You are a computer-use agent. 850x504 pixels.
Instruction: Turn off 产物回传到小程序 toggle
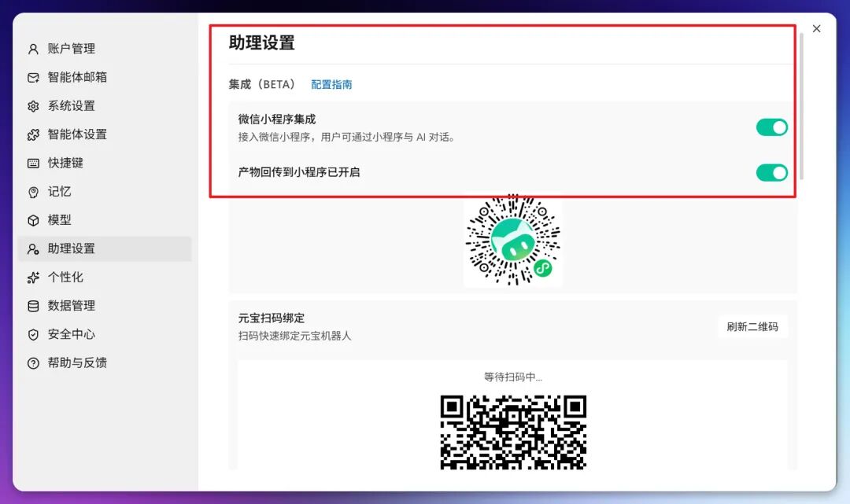click(772, 173)
